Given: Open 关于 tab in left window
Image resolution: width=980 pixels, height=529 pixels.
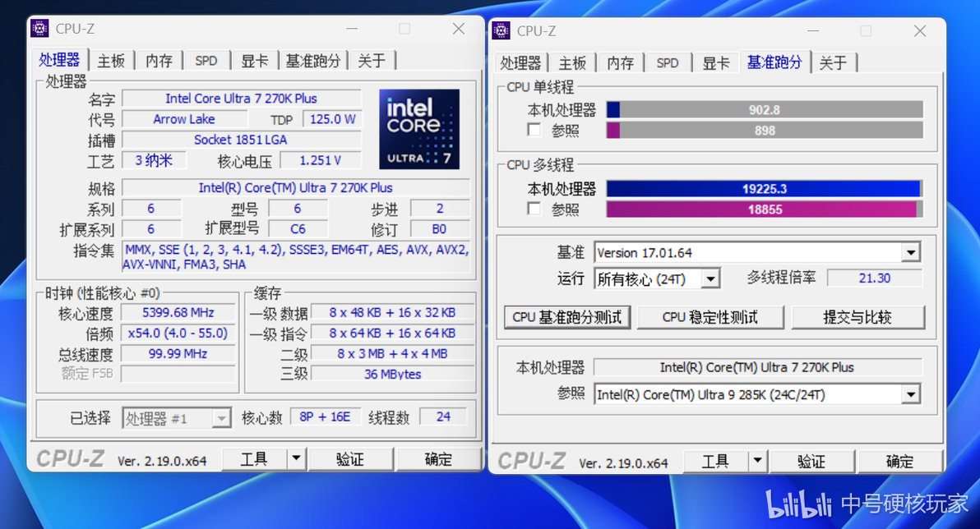Looking at the screenshot, I should 372,61.
